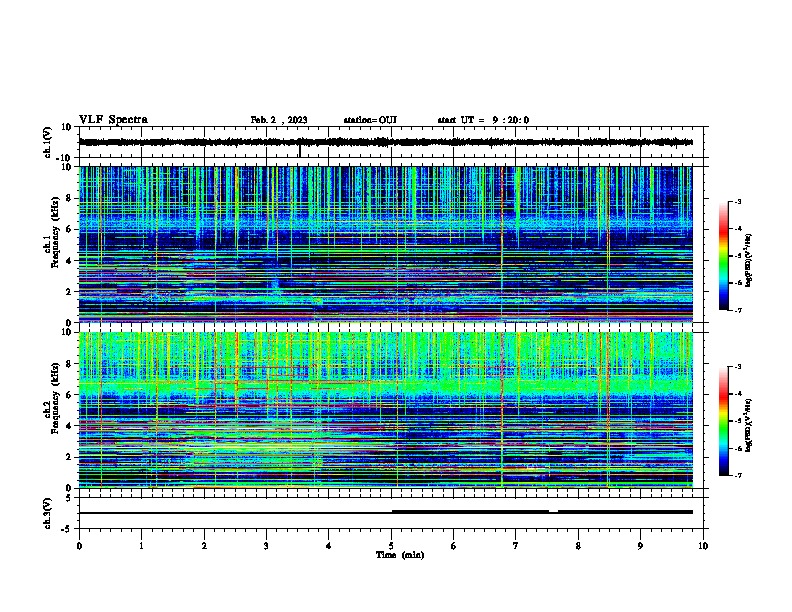Click time axis tick label "7"

coord(516,546)
